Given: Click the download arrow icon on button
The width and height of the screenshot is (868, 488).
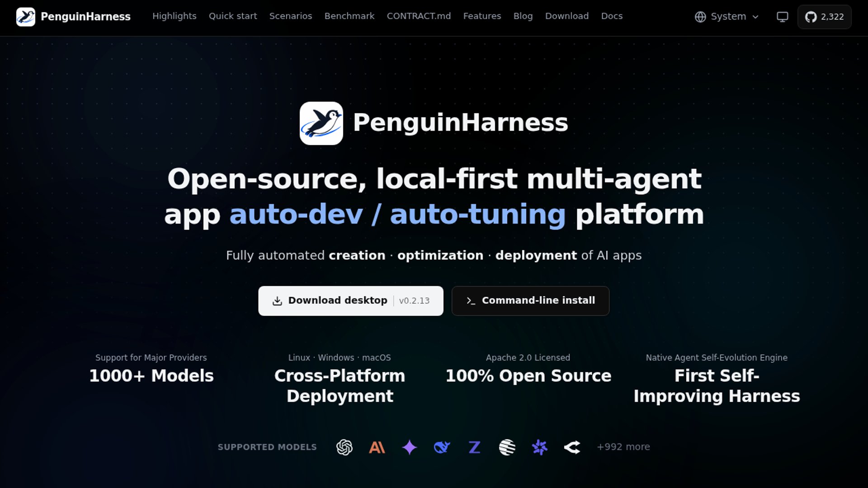Looking at the screenshot, I should (x=277, y=301).
